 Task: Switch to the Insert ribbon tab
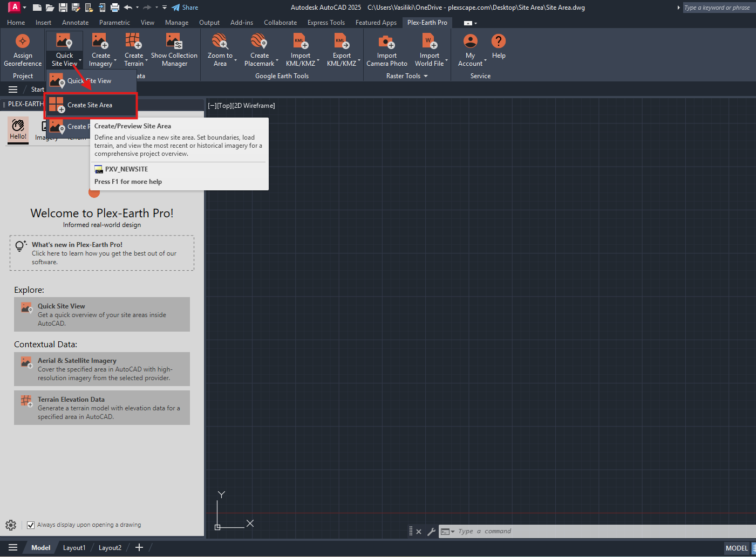(43, 23)
